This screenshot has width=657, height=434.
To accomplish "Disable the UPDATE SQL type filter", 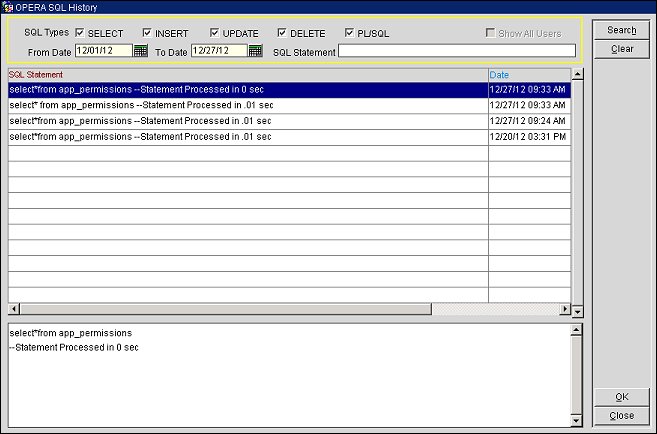I will point(214,33).
